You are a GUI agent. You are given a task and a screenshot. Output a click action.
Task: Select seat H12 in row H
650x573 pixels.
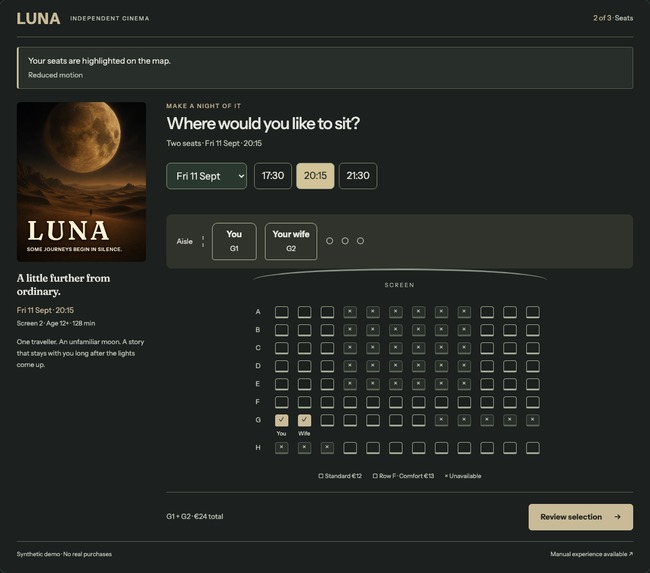pos(533,448)
